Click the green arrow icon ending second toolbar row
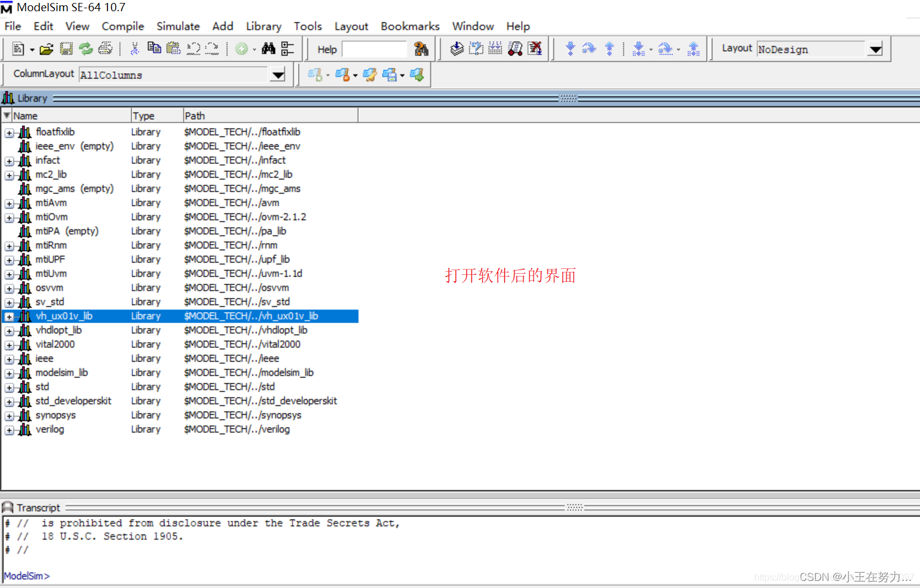 417,75
